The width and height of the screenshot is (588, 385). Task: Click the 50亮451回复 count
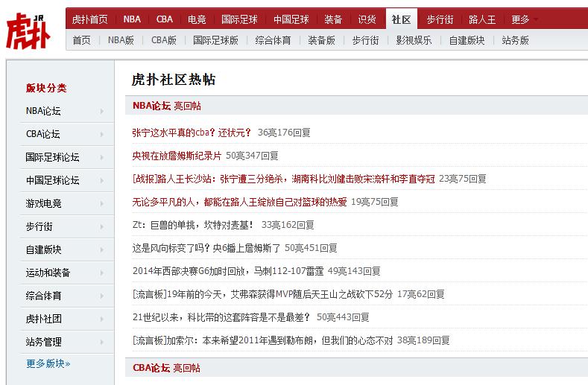[x=311, y=248]
